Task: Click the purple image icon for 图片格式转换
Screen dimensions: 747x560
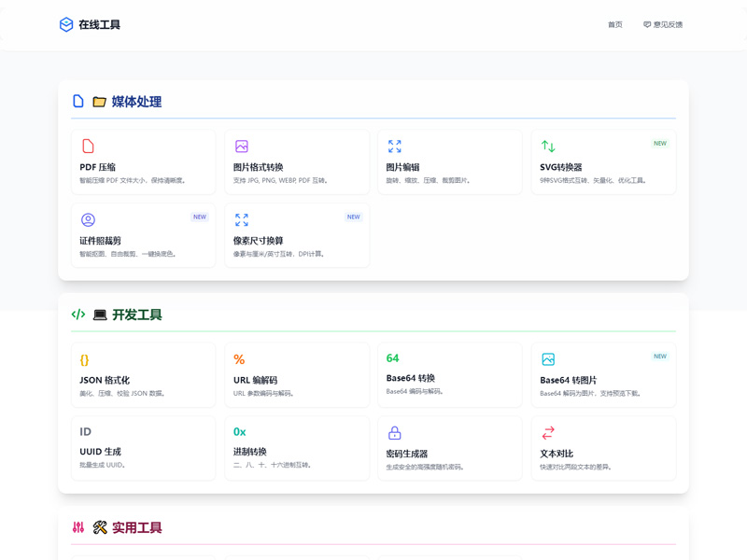Action: [x=242, y=146]
